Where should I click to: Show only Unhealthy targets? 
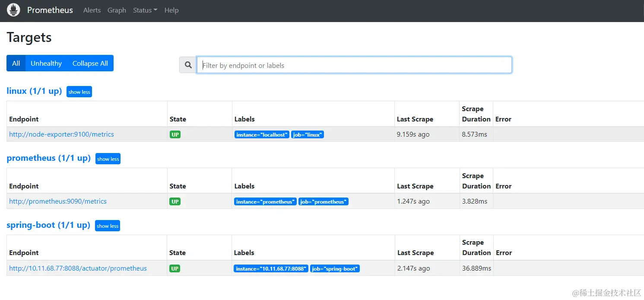pyautogui.click(x=46, y=63)
